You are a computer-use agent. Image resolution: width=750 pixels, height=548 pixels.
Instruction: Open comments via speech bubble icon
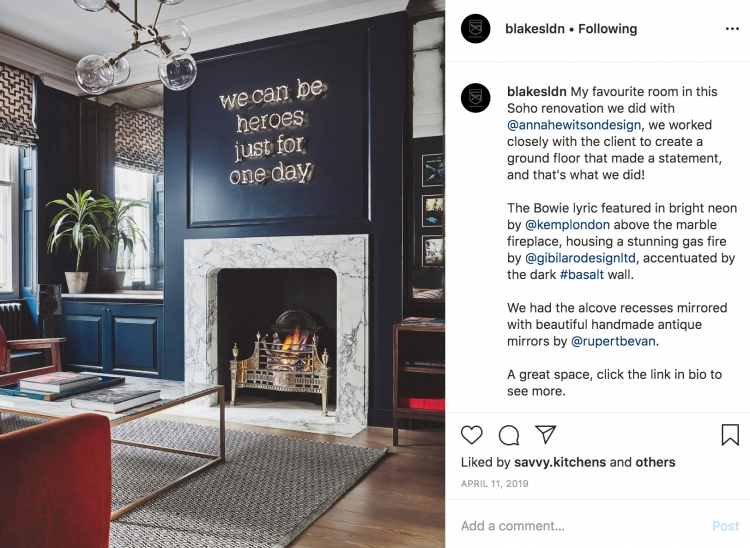coord(508,435)
